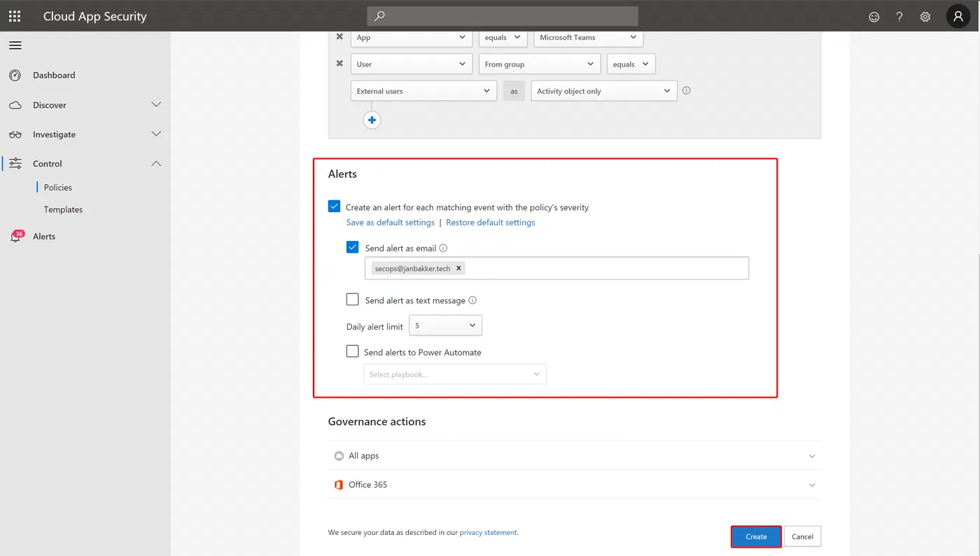980x556 pixels.
Task: Click the search magnifier icon
Action: click(x=379, y=16)
